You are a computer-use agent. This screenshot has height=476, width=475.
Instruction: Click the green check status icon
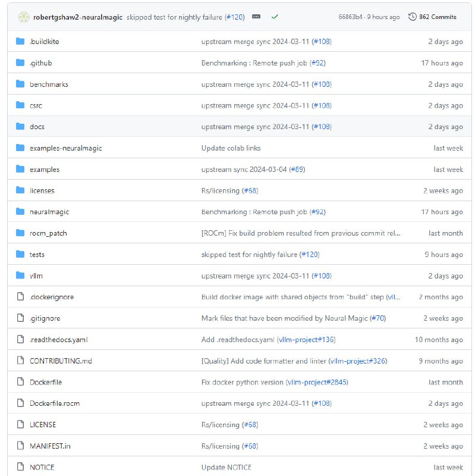click(x=274, y=17)
